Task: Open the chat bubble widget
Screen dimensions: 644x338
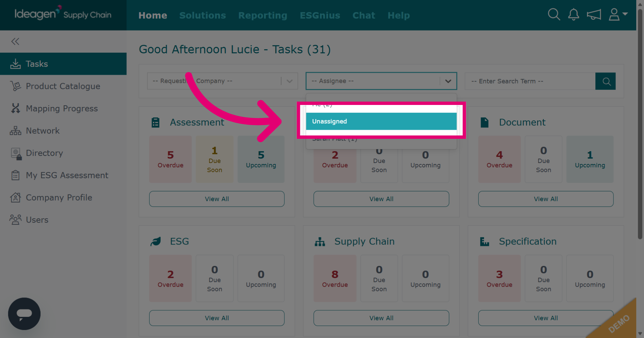Action: point(24,314)
